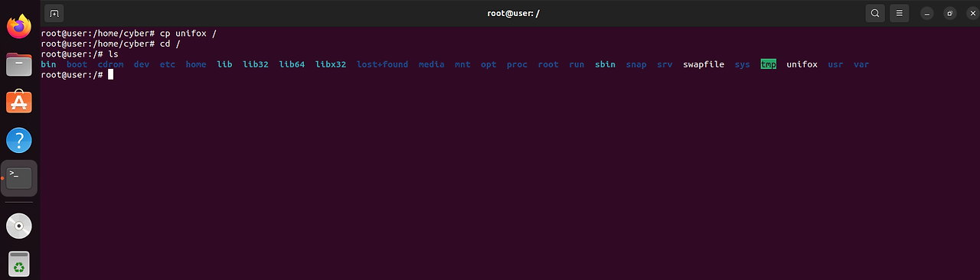Click the 'swapfile' entry
The width and height of the screenshot is (980, 280).
tap(704, 64)
